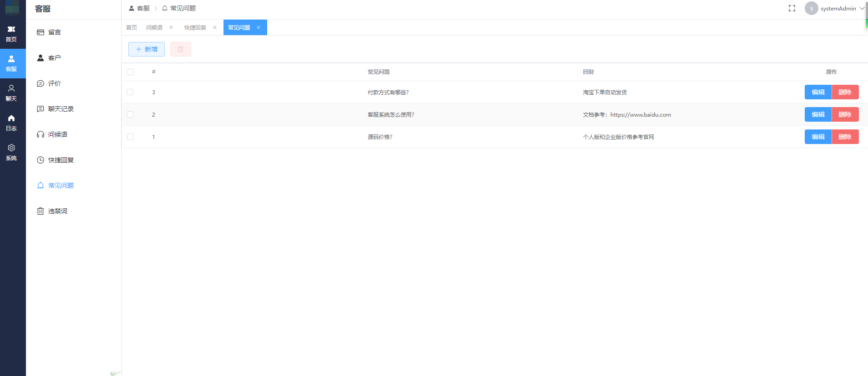Click the 常见问题 column header
868x376 pixels.
point(379,72)
